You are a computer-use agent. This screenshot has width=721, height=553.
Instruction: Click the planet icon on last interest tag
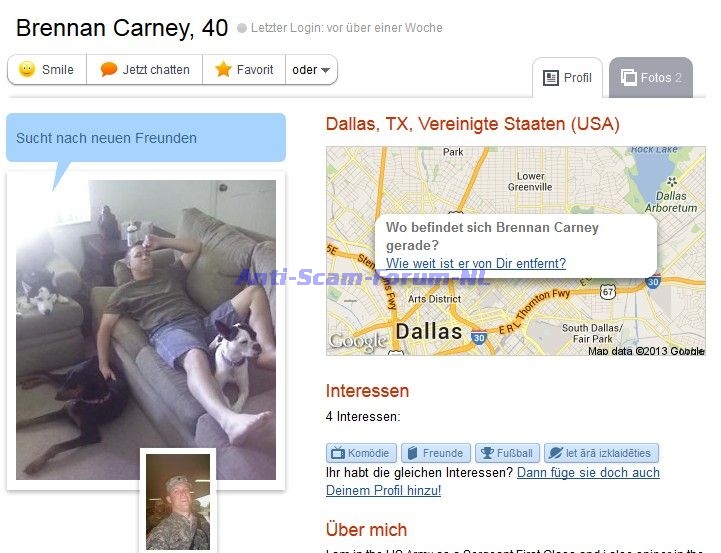click(555, 453)
